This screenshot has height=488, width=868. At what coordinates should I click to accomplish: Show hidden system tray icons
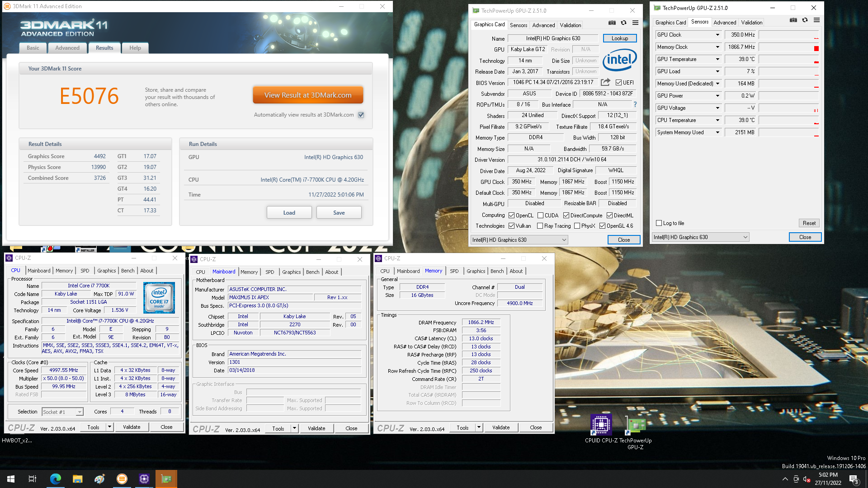pyautogui.click(x=785, y=479)
